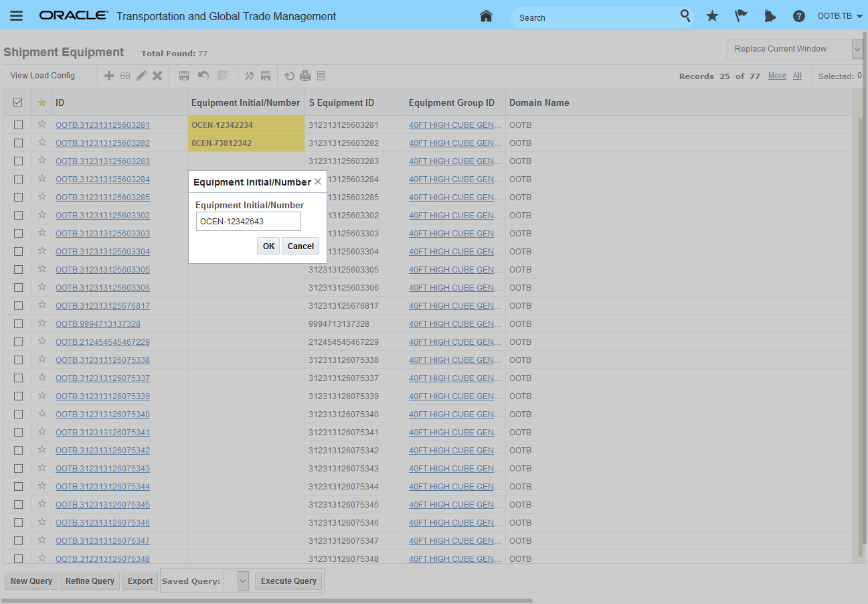Sort by the ID column header

coord(60,102)
